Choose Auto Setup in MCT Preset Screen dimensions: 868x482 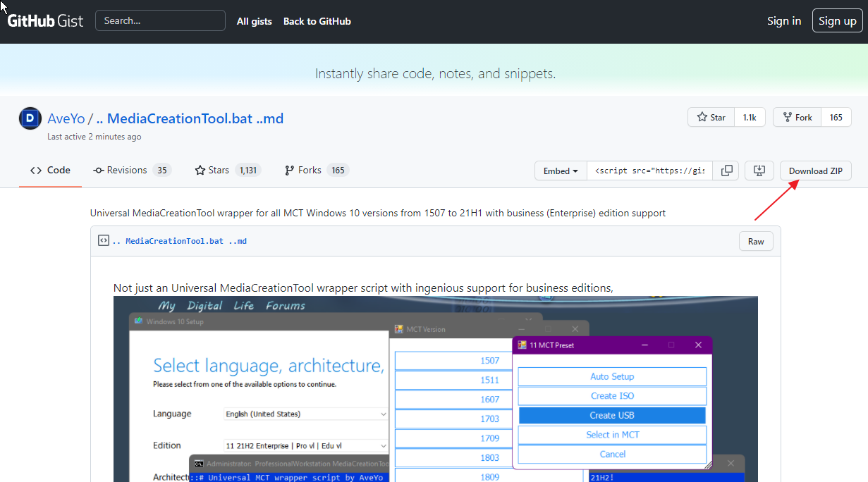(x=612, y=376)
